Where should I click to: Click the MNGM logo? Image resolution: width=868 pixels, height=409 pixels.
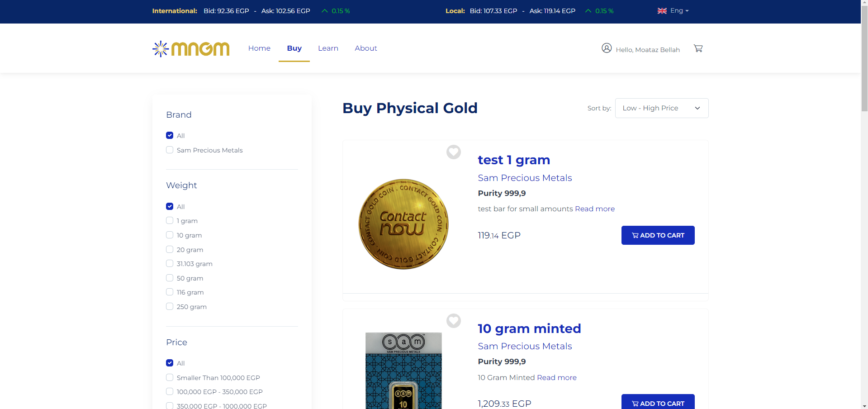191,48
